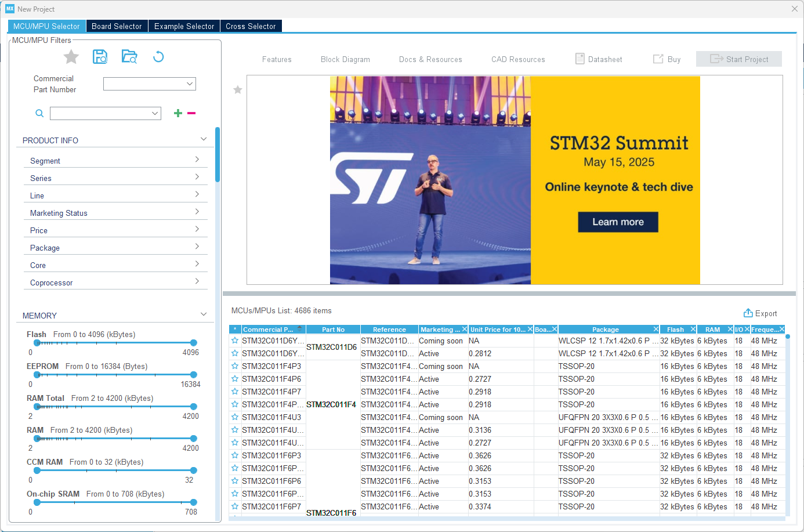Star the STM32C011F6P7 row
This screenshot has width=804, height=532.
click(x=235, y=506)
